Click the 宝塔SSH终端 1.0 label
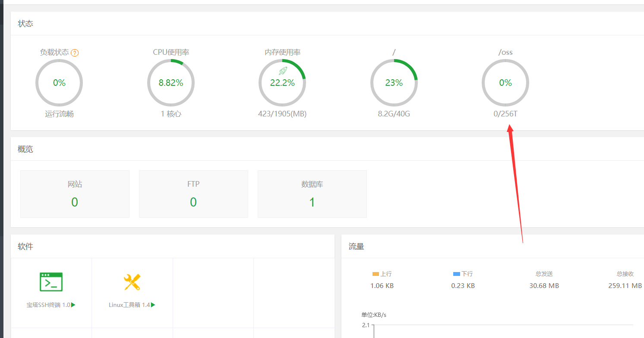This screenshot has height=338, width=644. (x=48, y=305)
